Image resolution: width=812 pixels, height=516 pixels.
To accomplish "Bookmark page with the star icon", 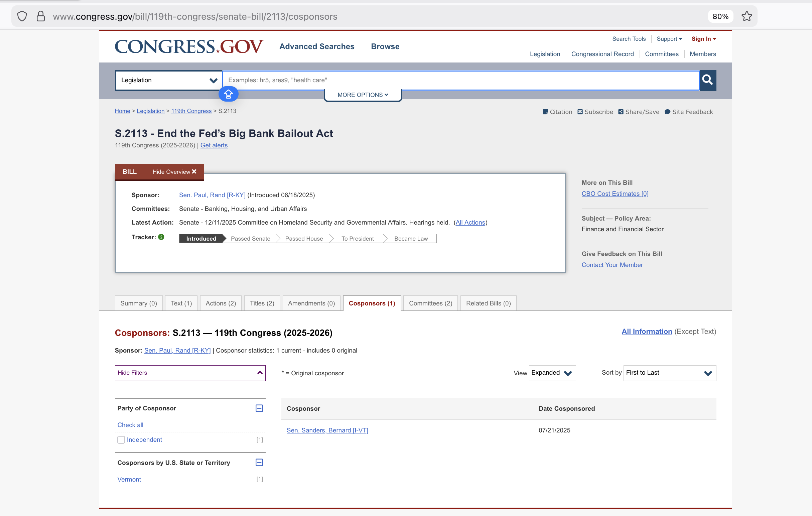I will pyautogui.click(x=747, y=16).
